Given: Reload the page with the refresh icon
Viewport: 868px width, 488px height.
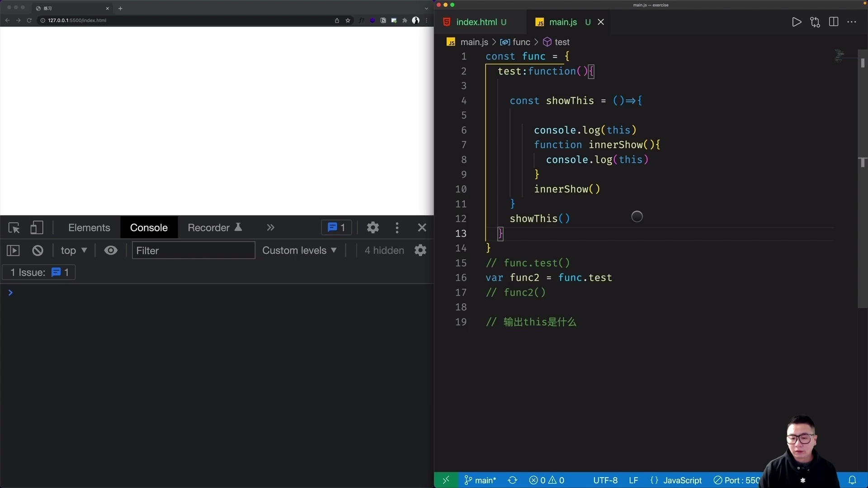Looking at the screenshot, I should point(29,20).
